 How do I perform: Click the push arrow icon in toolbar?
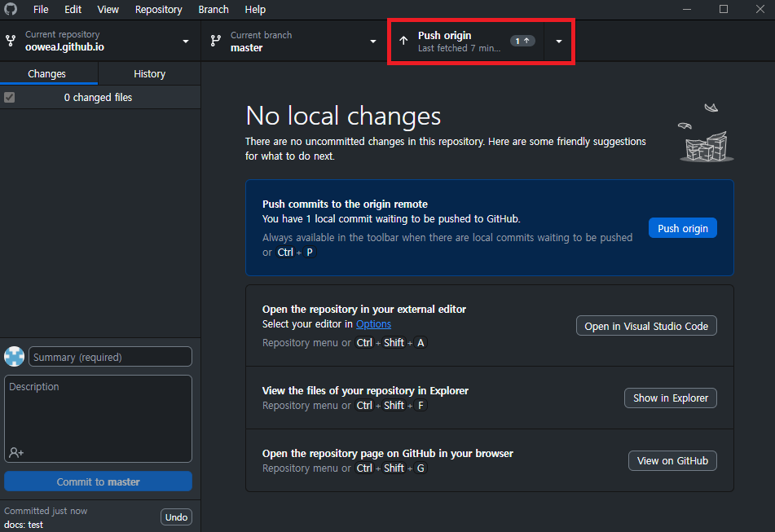[x=403, y=41]
